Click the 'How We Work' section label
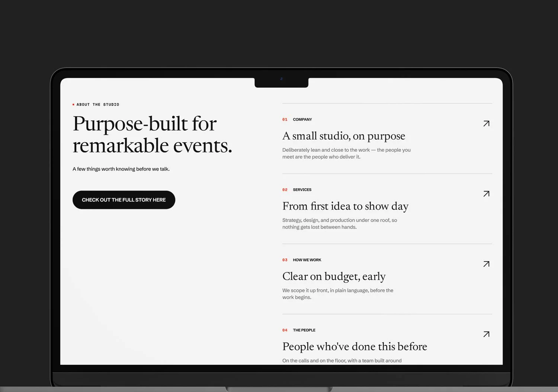The width and height of the screenshot is (558, 392). [x=307, y=260]
